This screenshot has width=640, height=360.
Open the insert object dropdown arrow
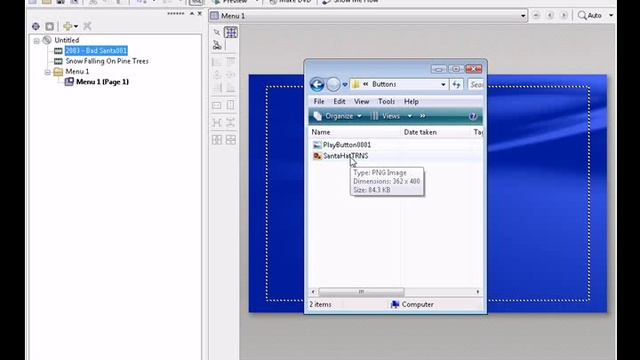pyautogui.click(x=76, y=27)
